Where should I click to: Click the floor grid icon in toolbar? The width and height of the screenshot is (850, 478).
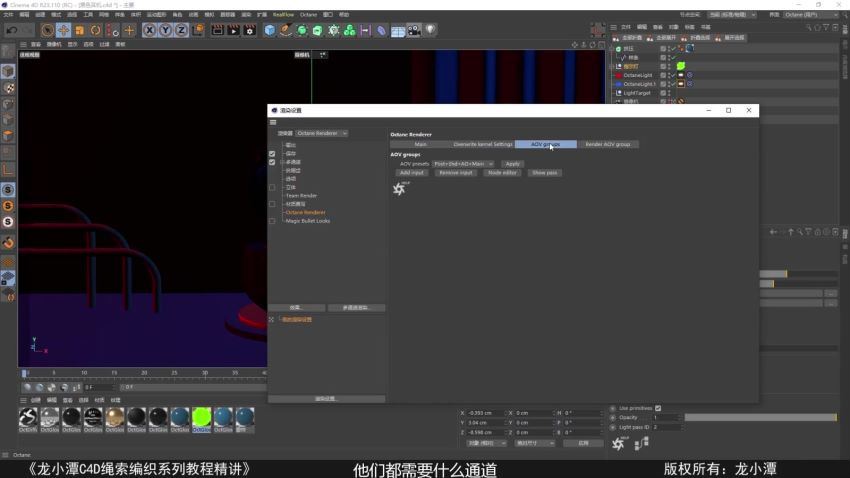click(398, 30)
